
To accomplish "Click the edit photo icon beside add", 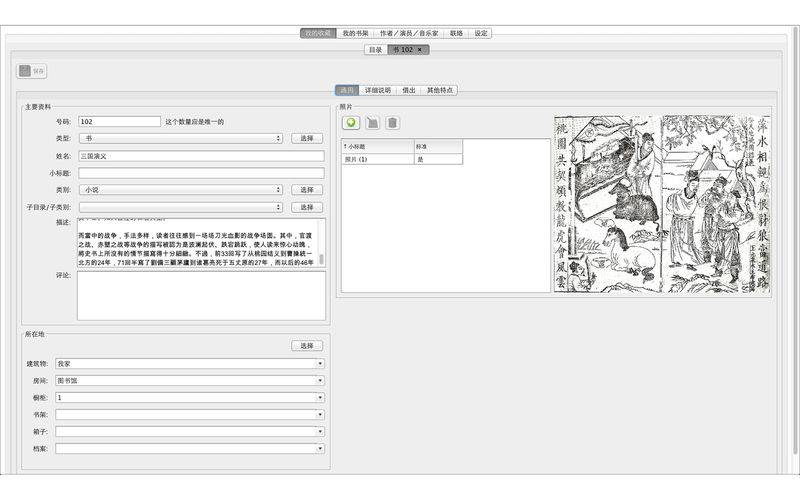I will click(372, 123).
